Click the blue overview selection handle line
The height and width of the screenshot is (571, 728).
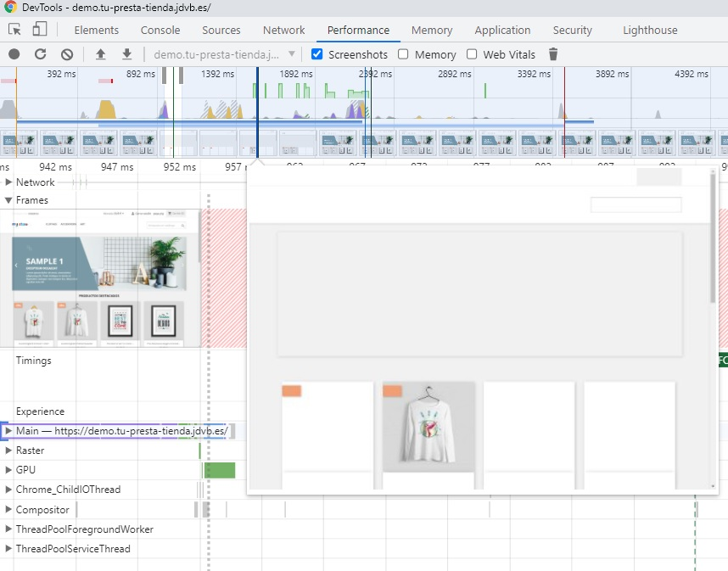point(257,111)
